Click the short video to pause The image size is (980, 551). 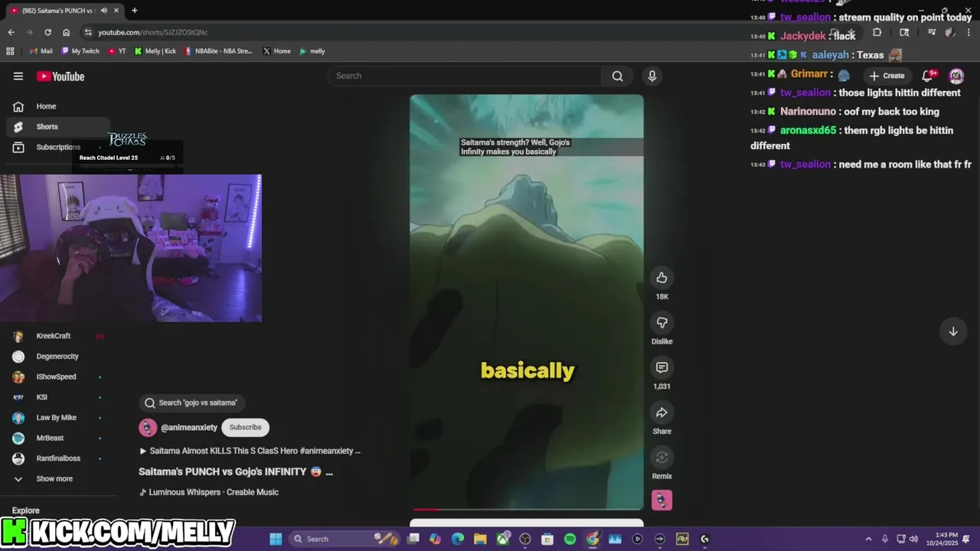point(527,302)
